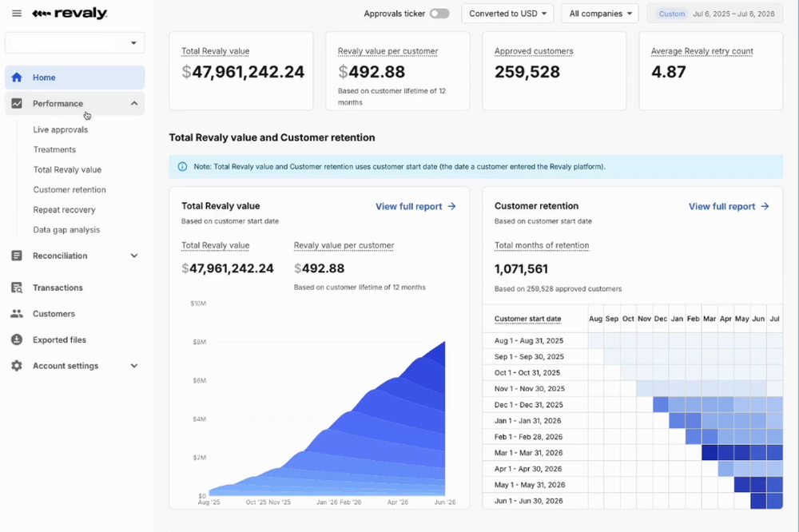Click the Aug column header in retention table

point(596,319)
